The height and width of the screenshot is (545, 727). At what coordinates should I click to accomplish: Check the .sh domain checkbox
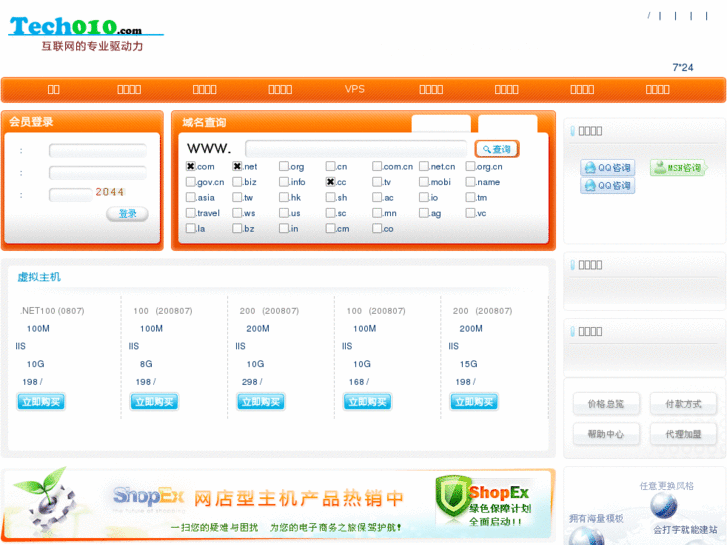click(x=330, y=197)
